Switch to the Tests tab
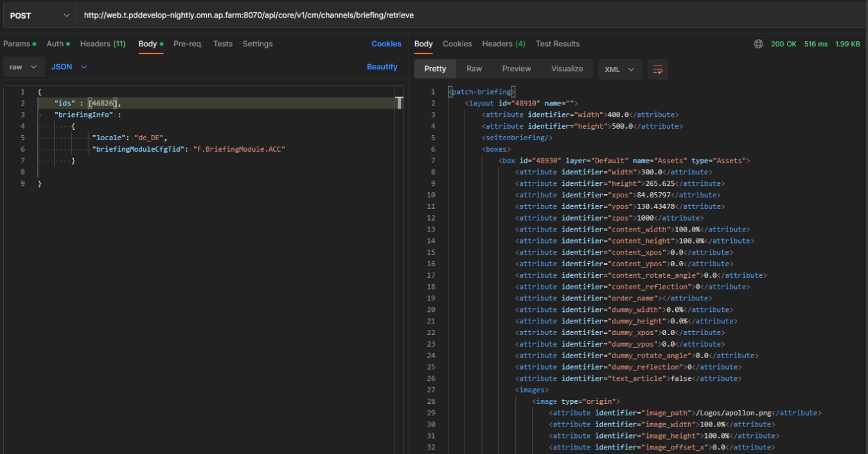This screenshot has height=454, width=868. point(222,44)
